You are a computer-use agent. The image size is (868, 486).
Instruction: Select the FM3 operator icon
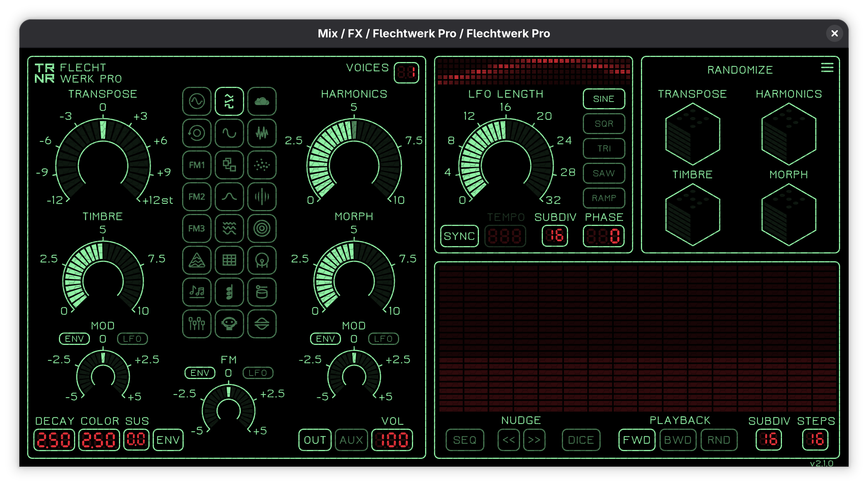(196, 228)
